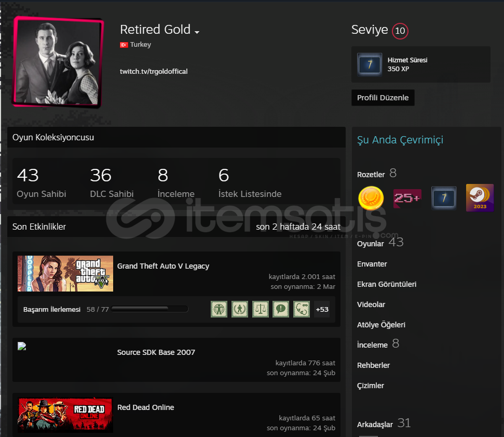Open Ekran Görüntüleri section

tap(386, 284)
